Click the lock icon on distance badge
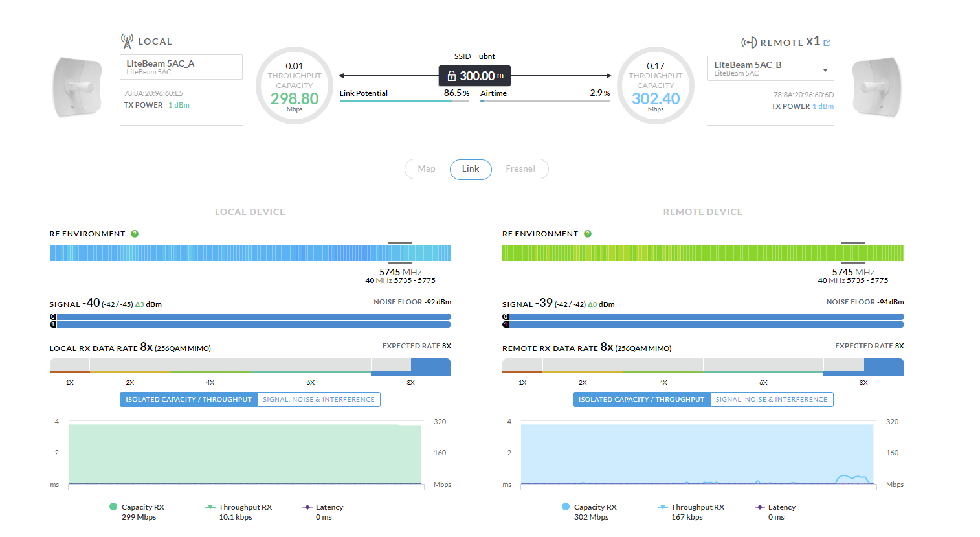Image resolution: width=980 pixels, height=537 pixels. 451,76
